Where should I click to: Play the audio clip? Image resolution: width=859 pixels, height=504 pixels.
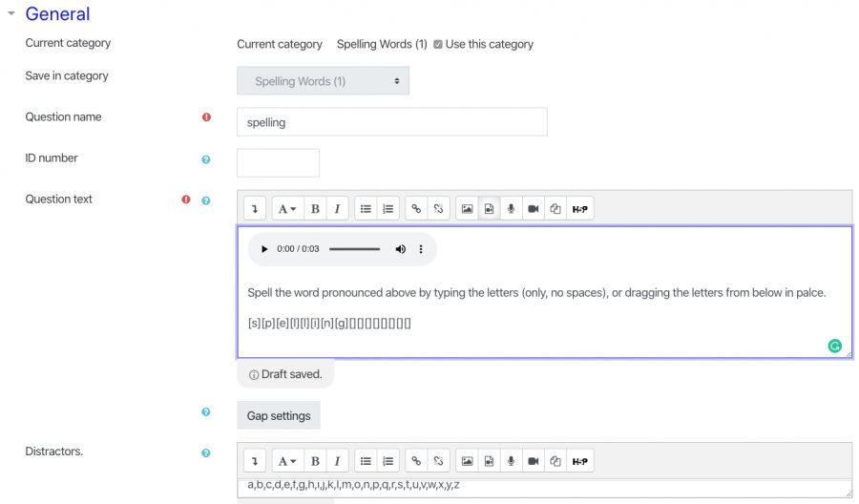(x=264, y=249)
